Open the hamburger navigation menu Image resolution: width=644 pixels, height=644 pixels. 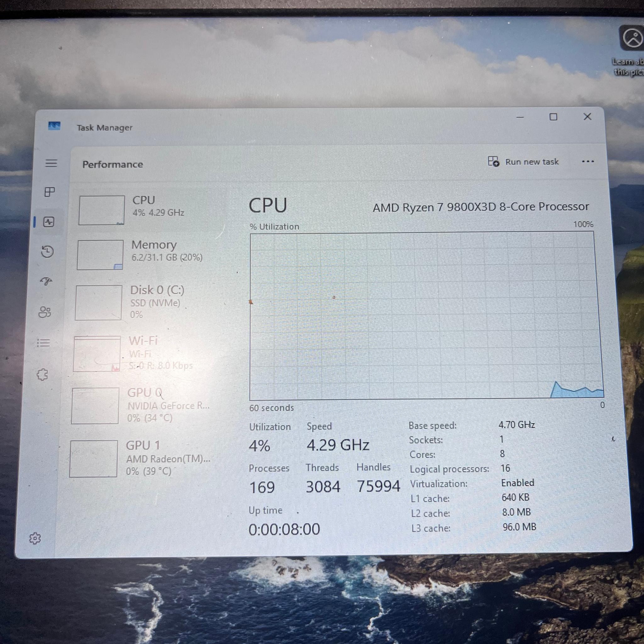[x=51, y=163]
